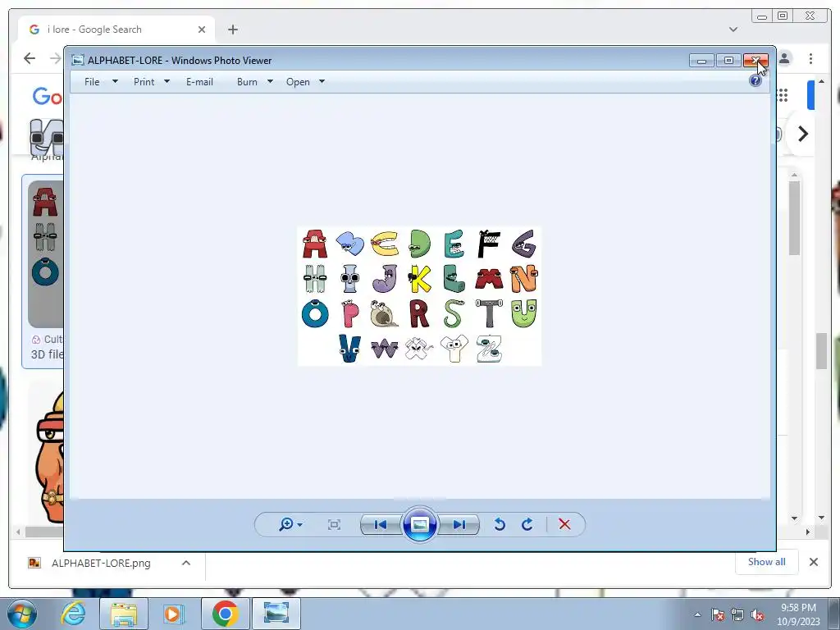Viewport: 840px width, 630px height.
Task: Show hidden system tray icons
Action: click(x=697, y=614)
